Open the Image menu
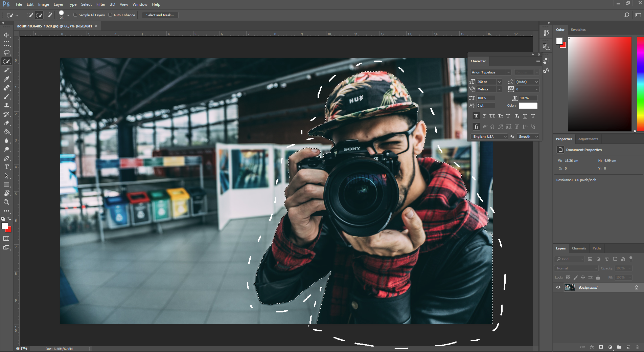644x352 pixels. (43, 4)
